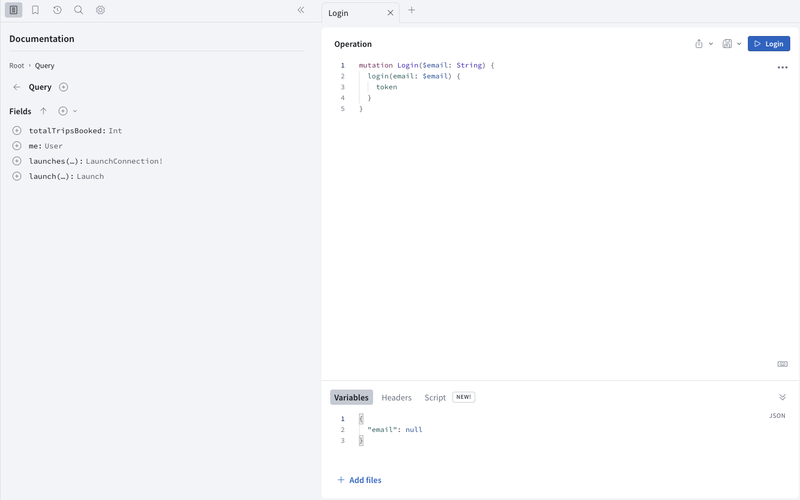Click the save operation icon
Viewport: 800px width, 500px height.
click(727, 44)
